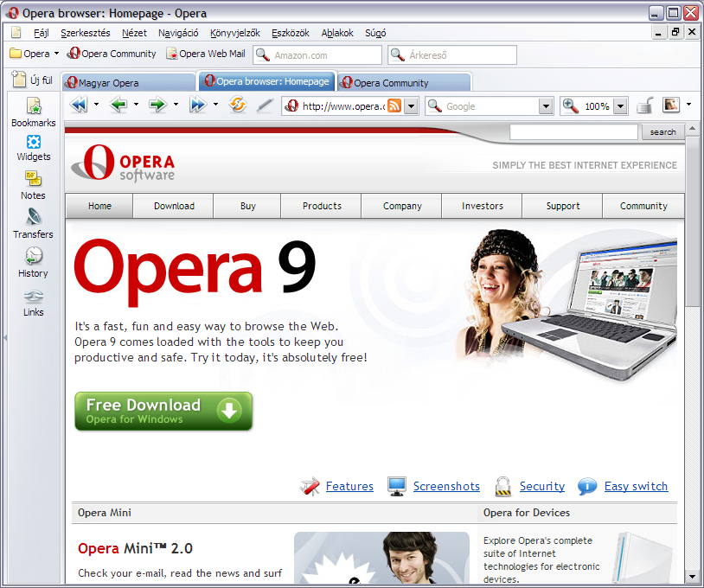Image resolution: width=704 pixels, height=588 pixels.
Task: Open the Navigáció menu
Action: pos(178,33)
